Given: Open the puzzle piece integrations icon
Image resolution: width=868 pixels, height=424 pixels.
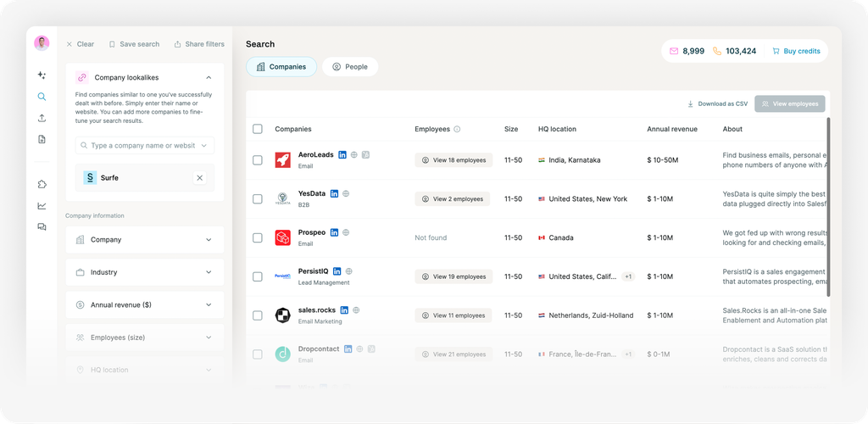Looking at the screenshot, I should [x=42, y=184].
